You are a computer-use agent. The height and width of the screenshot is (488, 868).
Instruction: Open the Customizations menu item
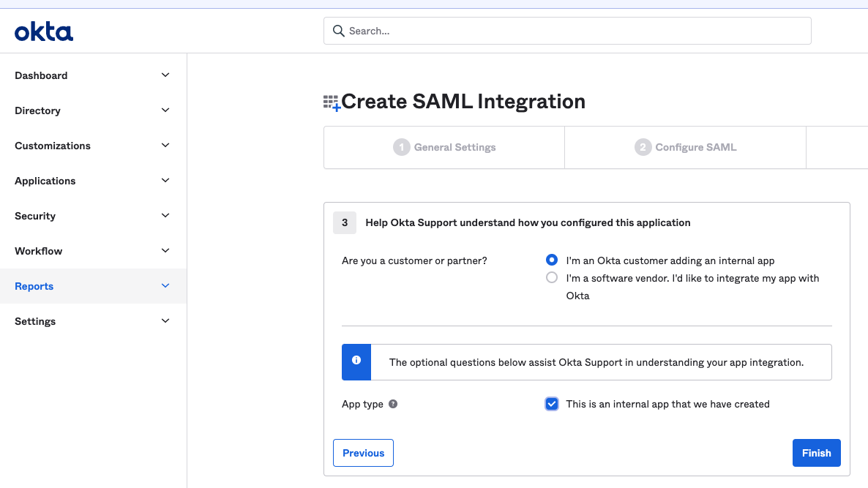[x=93, y=146]
